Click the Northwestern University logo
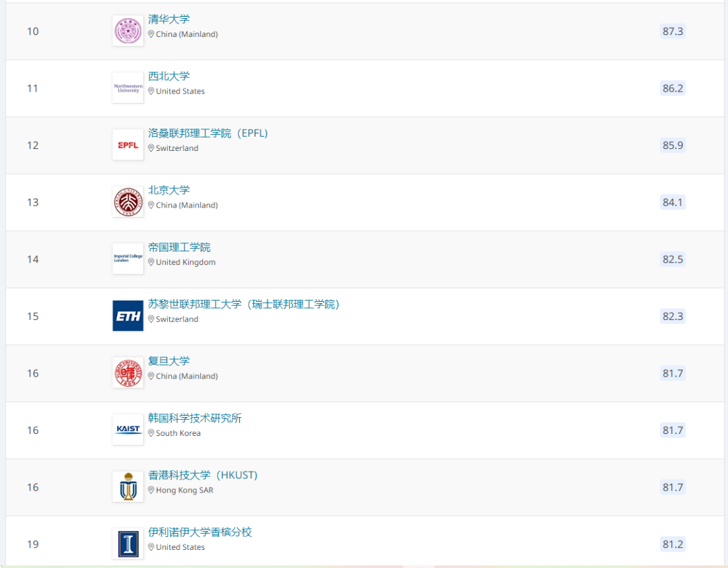Screen dimensions: 728x568 click(x=127, y=88)
